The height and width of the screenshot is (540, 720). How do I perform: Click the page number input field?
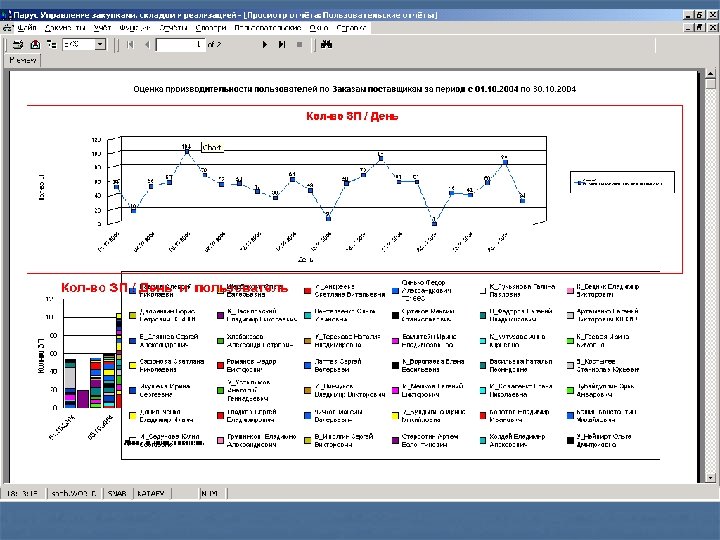tap(180, 45)
